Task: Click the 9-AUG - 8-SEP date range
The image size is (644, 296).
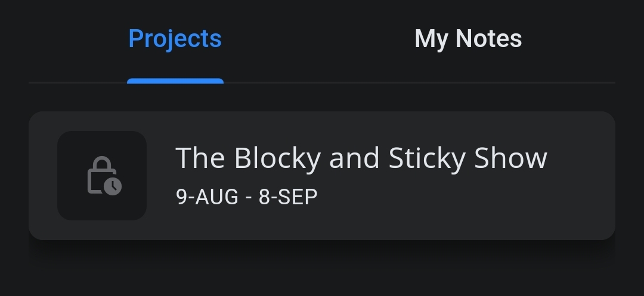Action: 246,197
